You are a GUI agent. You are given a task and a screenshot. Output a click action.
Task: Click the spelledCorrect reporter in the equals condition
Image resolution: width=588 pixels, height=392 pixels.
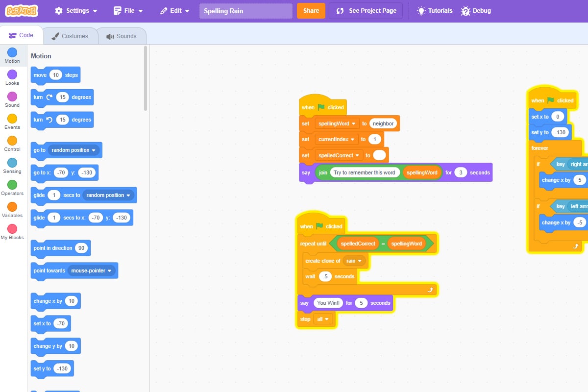pyautogui.click(x=358, y=244)
